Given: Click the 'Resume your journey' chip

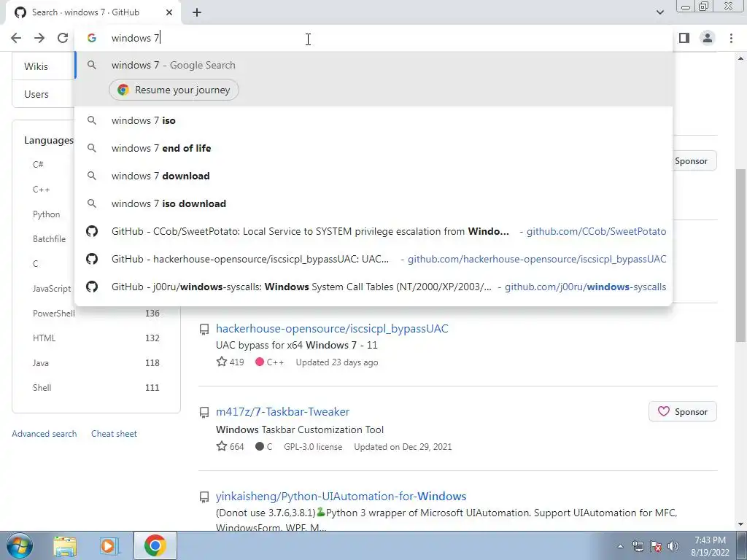Looking at the screenshot, I should coord(174,90).
